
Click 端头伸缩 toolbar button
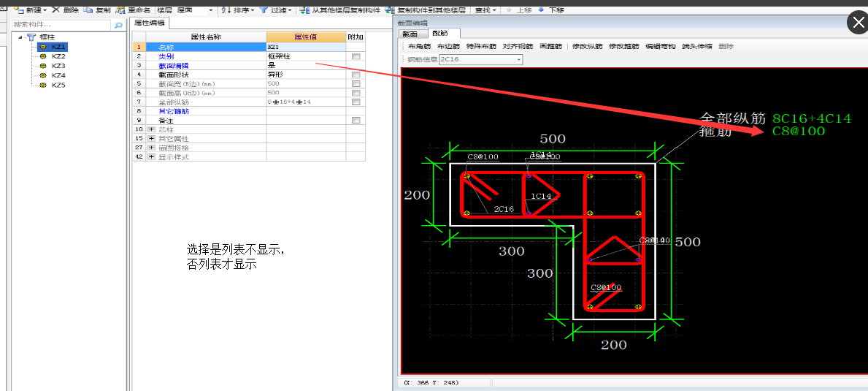[x=696, y=47]
